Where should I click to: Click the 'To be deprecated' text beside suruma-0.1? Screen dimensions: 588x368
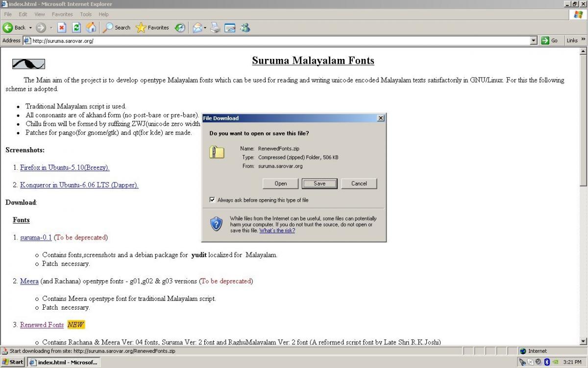pyautogui.click(x=81, y=237)
